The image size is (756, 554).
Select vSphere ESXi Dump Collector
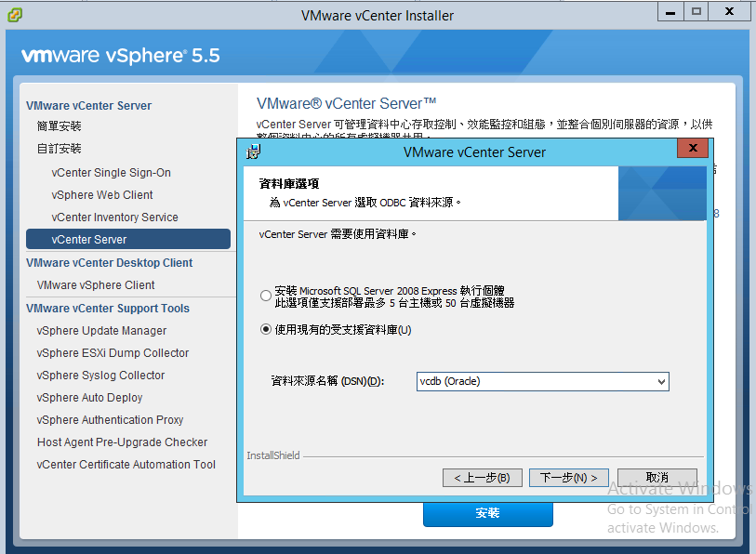pyautogui.click(x=113, y=353)
